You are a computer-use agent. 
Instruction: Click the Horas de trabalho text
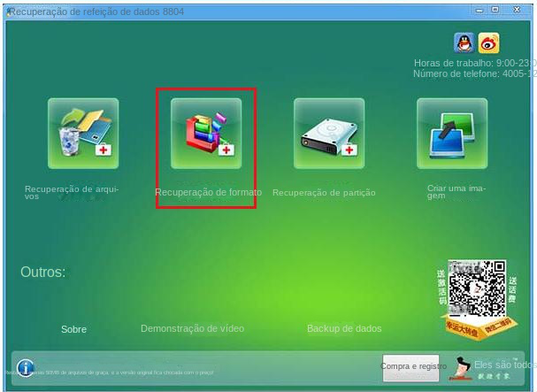(475, 63)
